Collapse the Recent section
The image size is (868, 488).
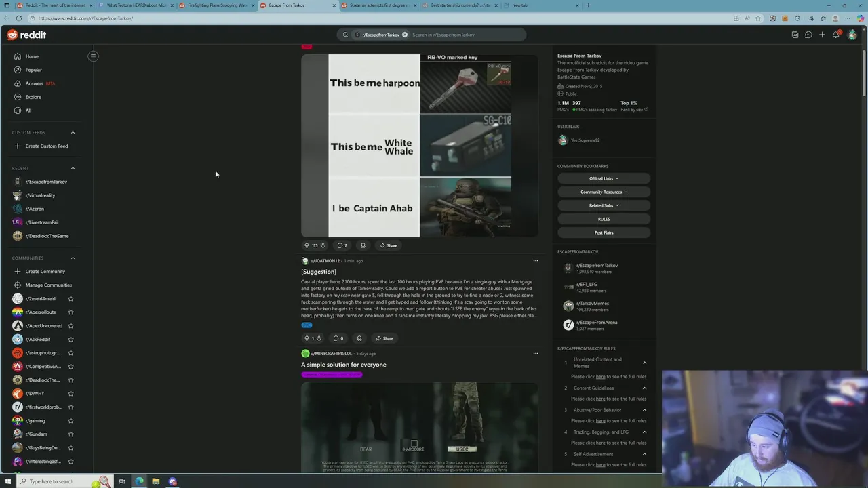point(73,168)
